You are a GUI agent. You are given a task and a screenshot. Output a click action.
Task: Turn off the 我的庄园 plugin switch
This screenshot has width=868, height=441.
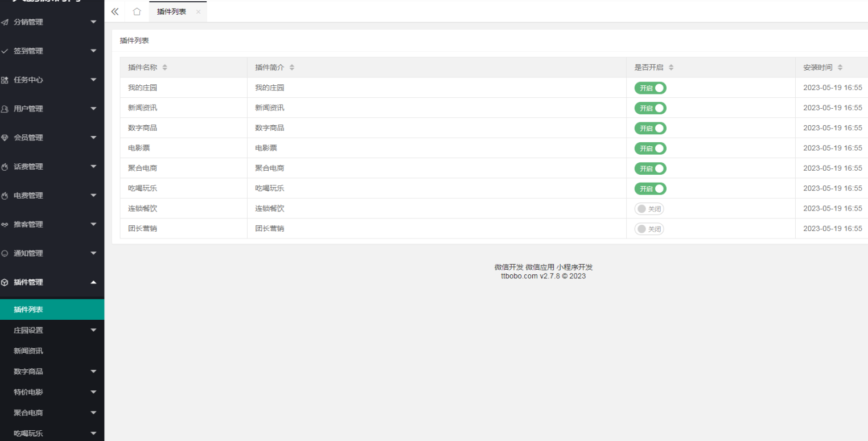pos(651,88)
